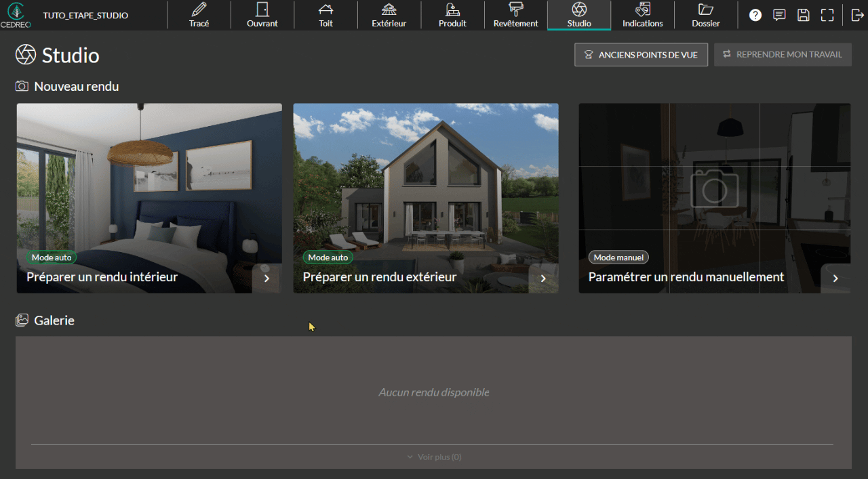The height and width of the screenshot is (479, 868).
Task: Select the Toit roof step
Action: click(x=325, y=15)
